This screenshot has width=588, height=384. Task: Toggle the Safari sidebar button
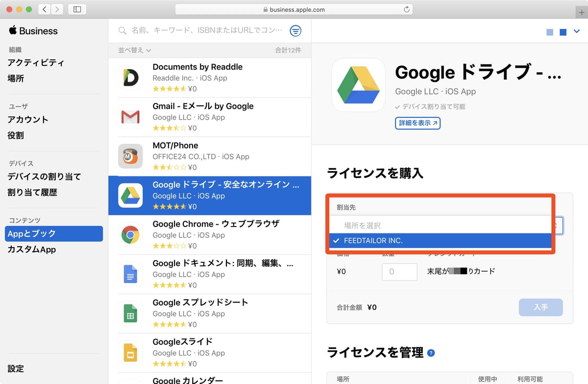coord(77,9)
